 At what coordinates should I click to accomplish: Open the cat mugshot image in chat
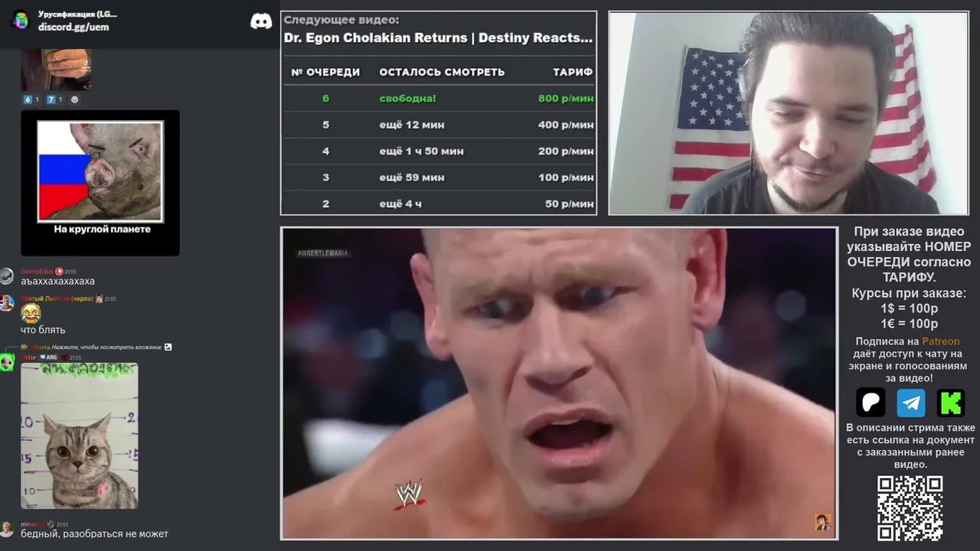coord(80,435)
